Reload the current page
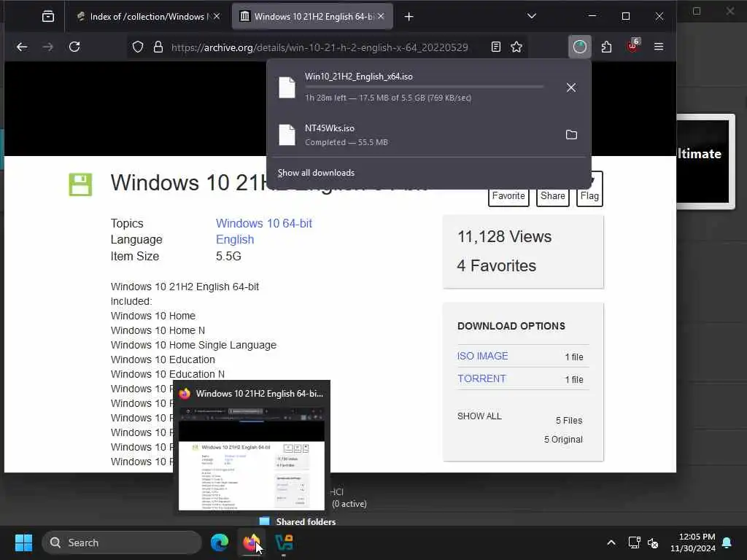The image size is (747, 560). pyautogui.click(x=74, y=47)
